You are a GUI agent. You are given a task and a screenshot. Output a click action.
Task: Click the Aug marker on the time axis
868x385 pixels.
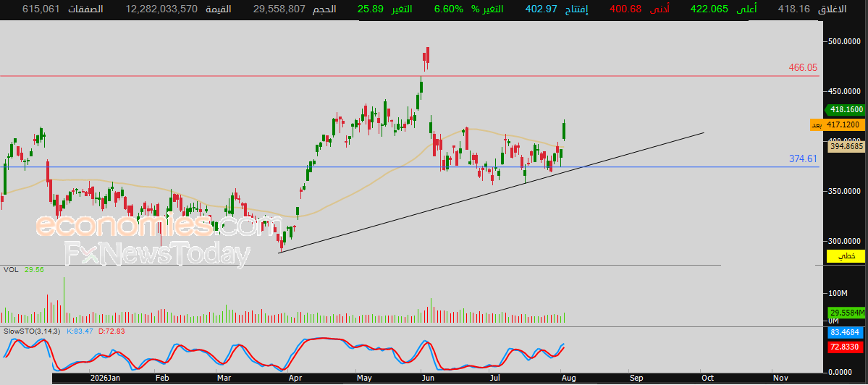pos(567,378)
